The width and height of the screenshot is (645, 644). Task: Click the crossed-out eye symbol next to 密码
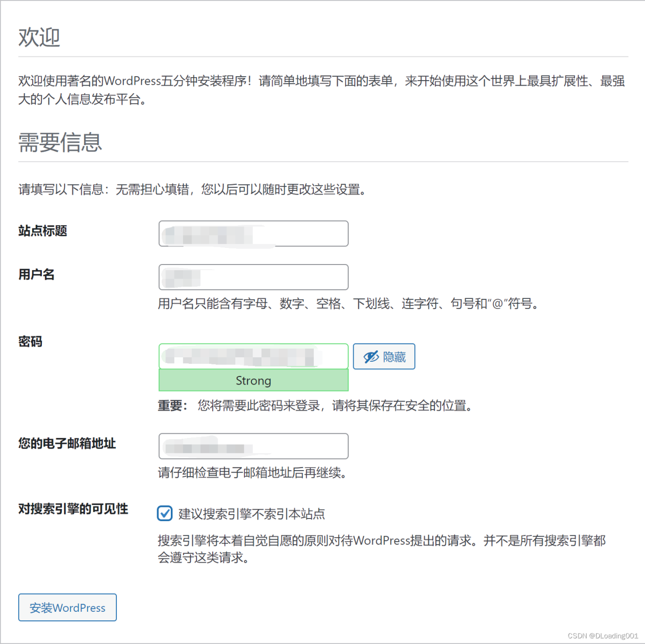[371, 357]
